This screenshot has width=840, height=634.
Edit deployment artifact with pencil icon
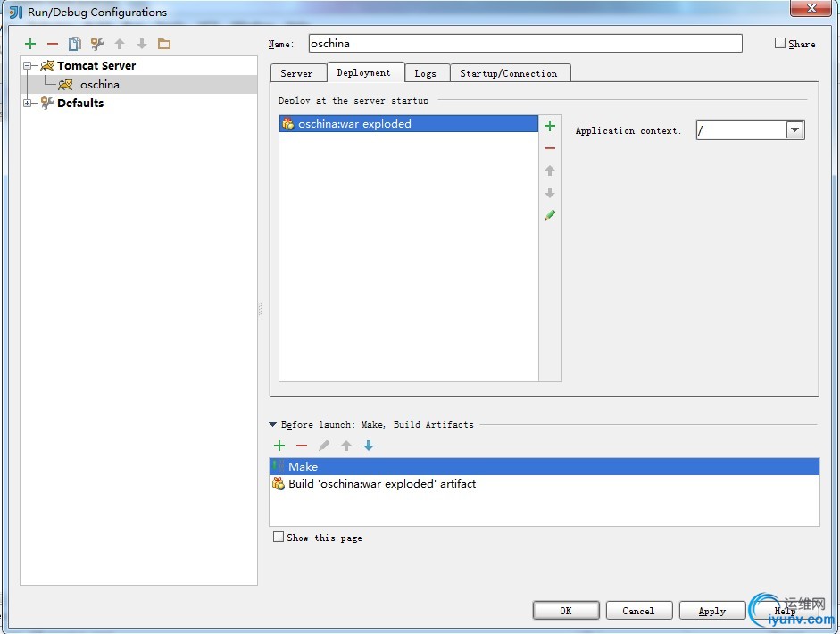[550, 215]
